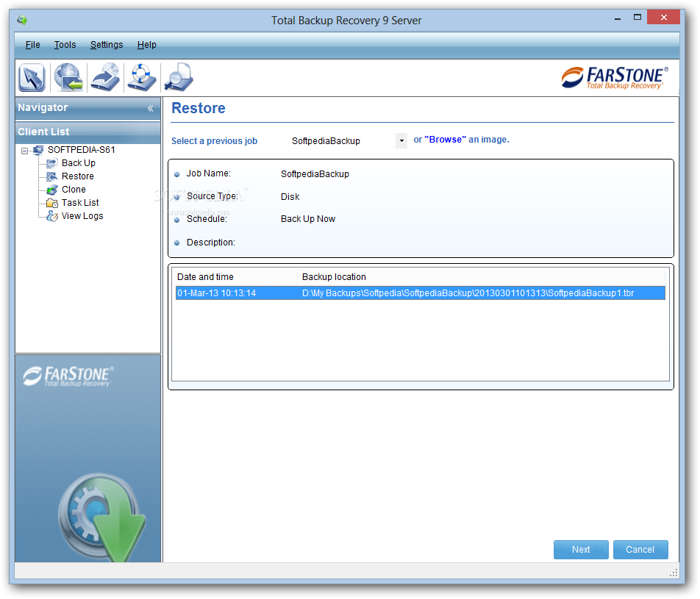Click the Select a previous job label

tap(214, 141)
